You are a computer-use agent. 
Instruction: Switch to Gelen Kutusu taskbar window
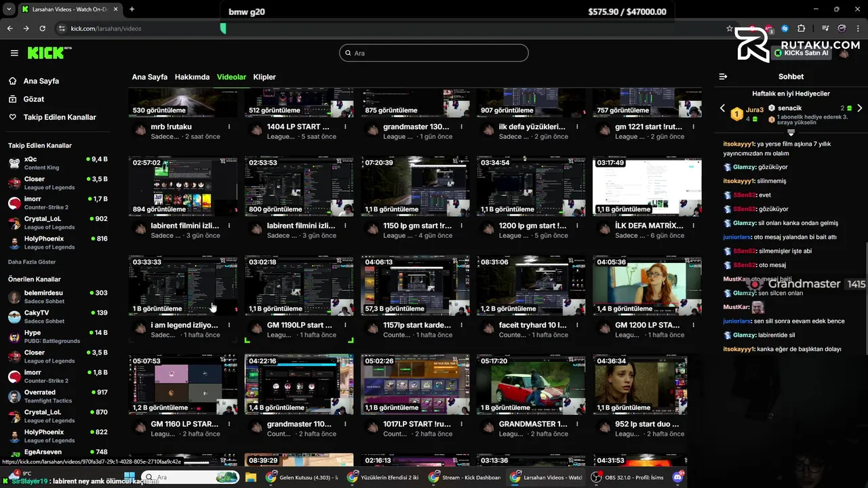(302, 477)
